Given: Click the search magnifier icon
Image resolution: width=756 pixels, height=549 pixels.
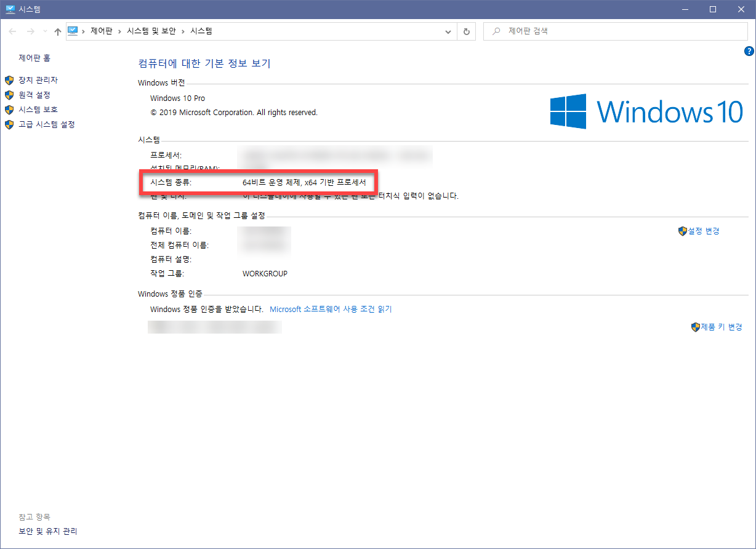Looking at the screenshot, I should (x=496, y=31).
